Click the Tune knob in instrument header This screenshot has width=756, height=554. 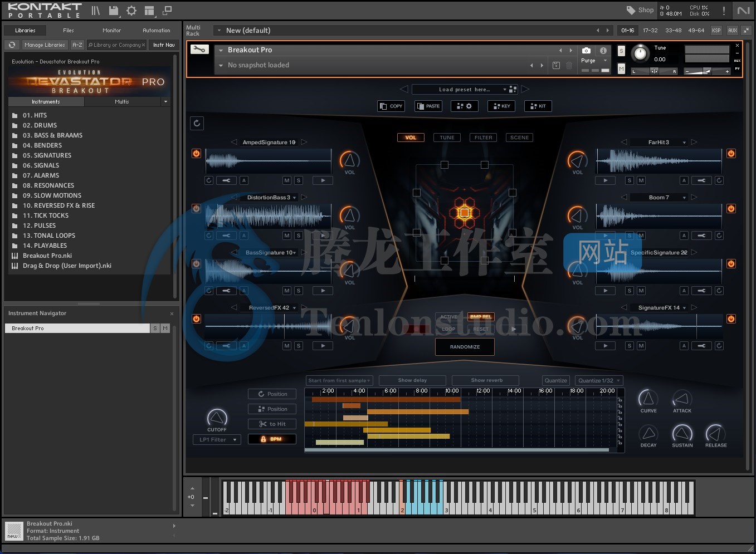pyautogui.click(x=640, y=53)
